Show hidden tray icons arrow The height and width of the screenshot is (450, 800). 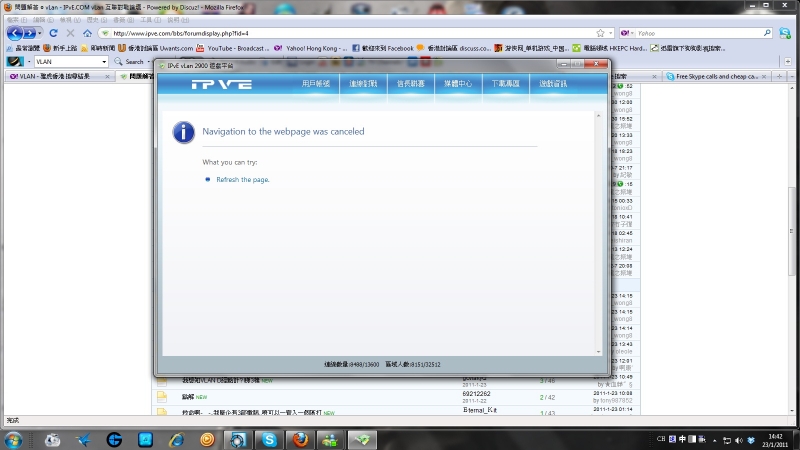[714, 440]
